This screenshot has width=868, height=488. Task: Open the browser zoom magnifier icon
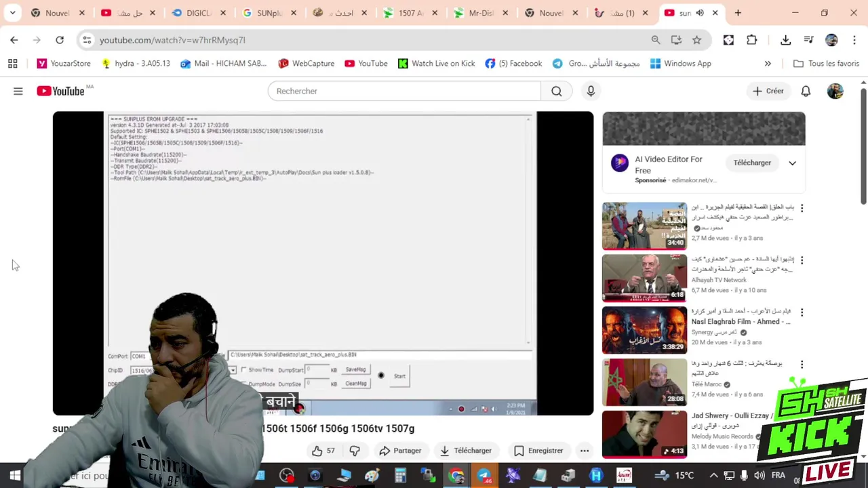[x=656, y=40]
